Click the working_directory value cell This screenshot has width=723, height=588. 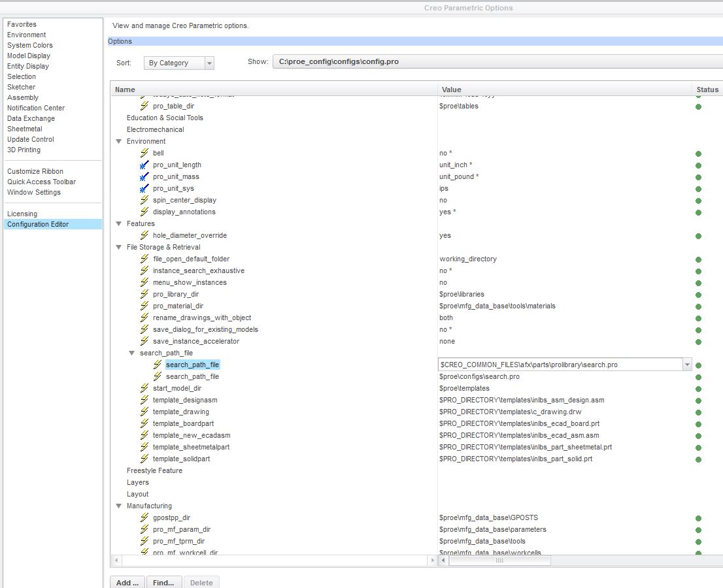tap(468, 259)
